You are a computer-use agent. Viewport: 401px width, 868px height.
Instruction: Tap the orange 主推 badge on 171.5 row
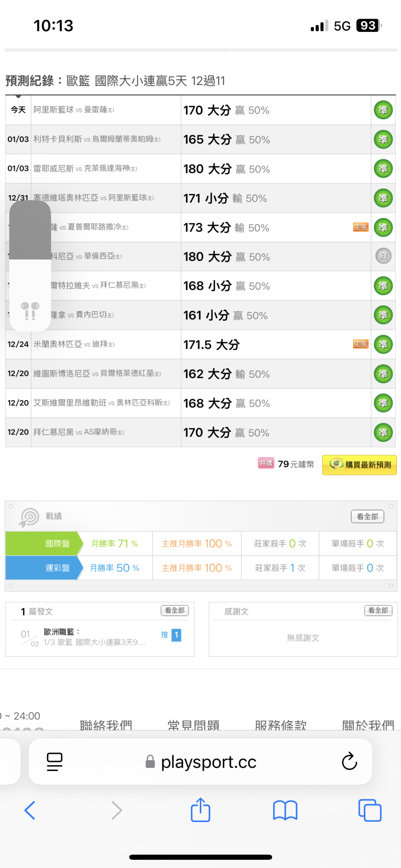coord(361,344)
